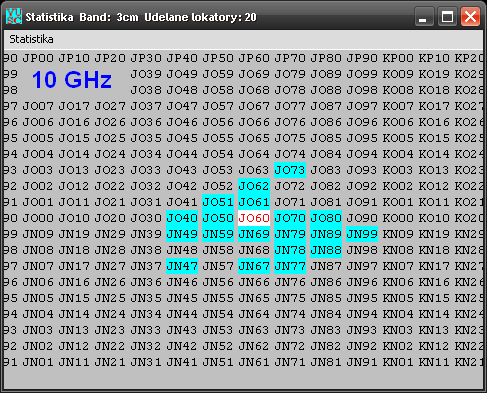
Task: Click the JN35 locator cell
Action: click(146, 298)
